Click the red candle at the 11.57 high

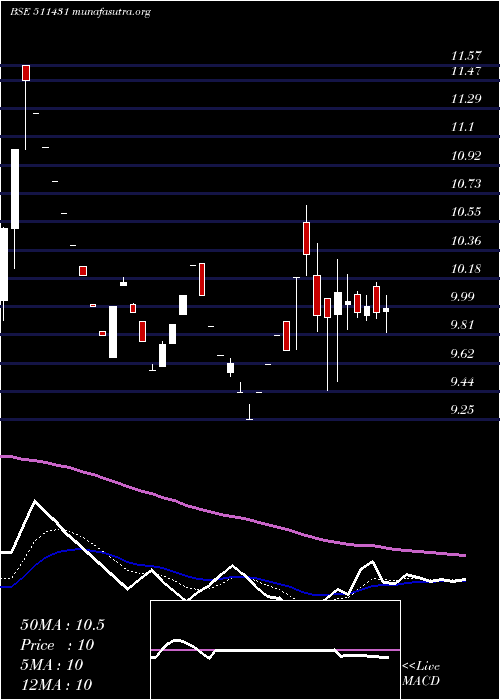pos(26,73)
